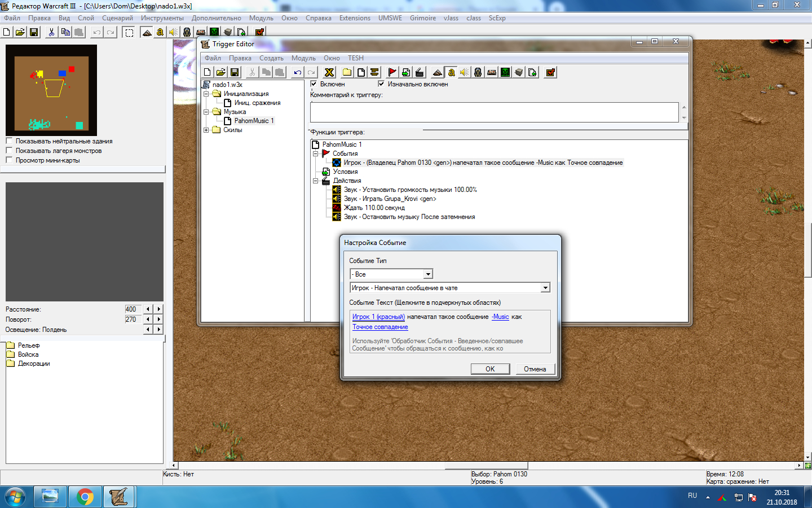Screen dimensions: 812x508
Task: Enable Просмотр мини-карты checkbox
Action: [9, 160]
